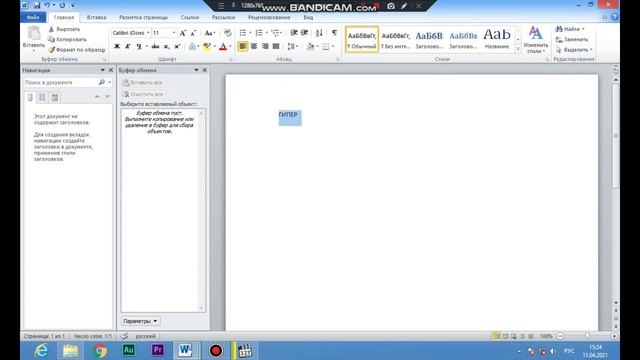Open text effects menu
Viewport: 640px width, 360px height.
pyautogui.click(x=193, y=47)
